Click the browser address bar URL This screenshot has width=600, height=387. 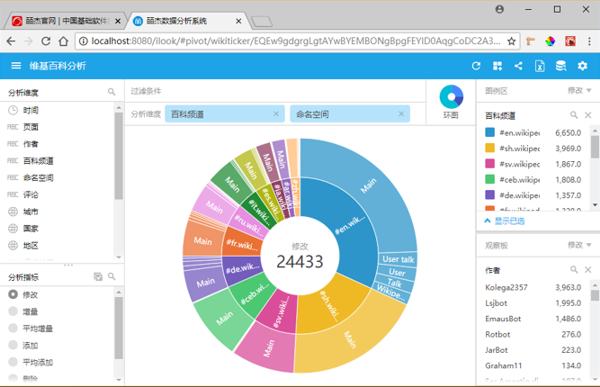click(x=295, y=41)
